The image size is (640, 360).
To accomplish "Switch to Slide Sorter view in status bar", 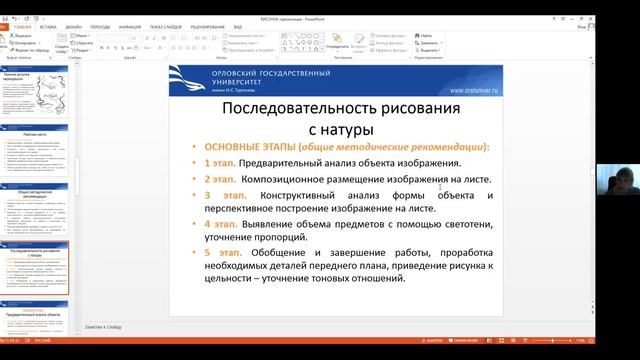I will point(501,340).
